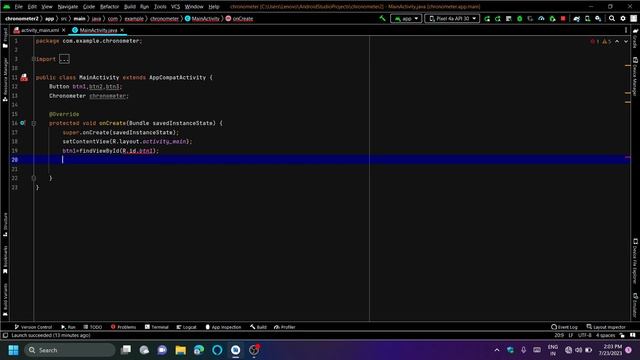Open the File menu
This screenshot has height=360, width=640.
[x=18, y=7]
